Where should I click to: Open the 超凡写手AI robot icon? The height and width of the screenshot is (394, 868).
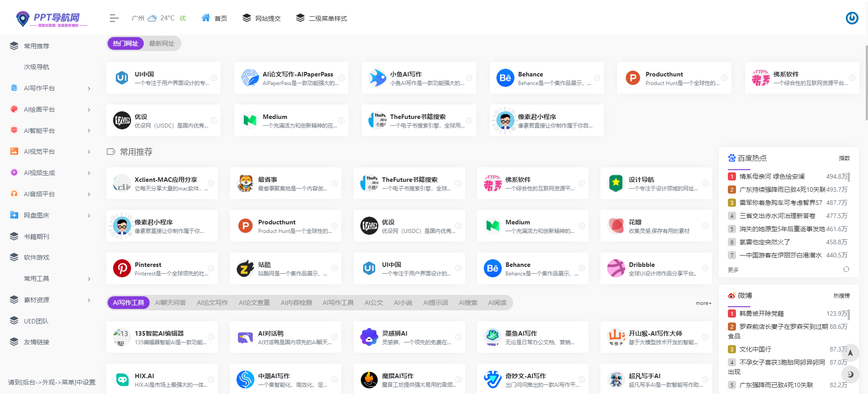(x=616, y=380)
